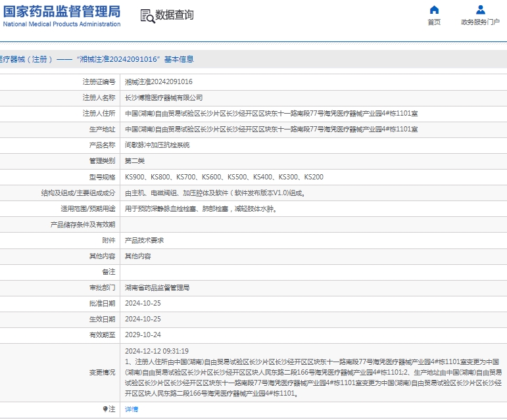Click the 生效日期 value 2024-10-25
507x420 pixels.
143,319
